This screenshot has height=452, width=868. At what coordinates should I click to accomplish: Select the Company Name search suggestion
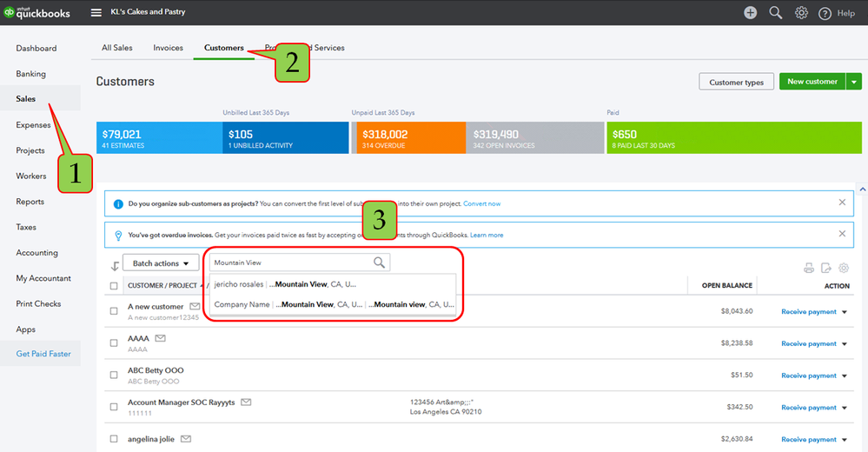[x=333, y=304]
